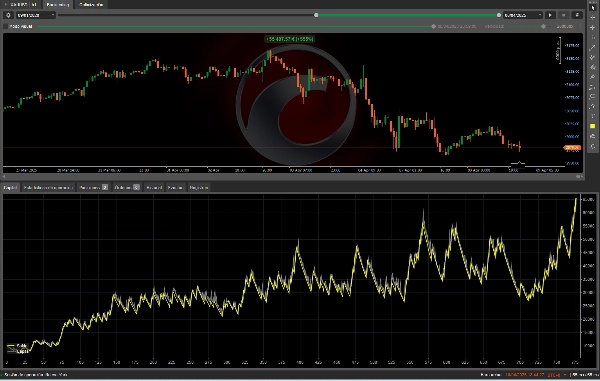
Task: Select the text T annotation tool
Action: pyautogui.click(x=593, y=116)
